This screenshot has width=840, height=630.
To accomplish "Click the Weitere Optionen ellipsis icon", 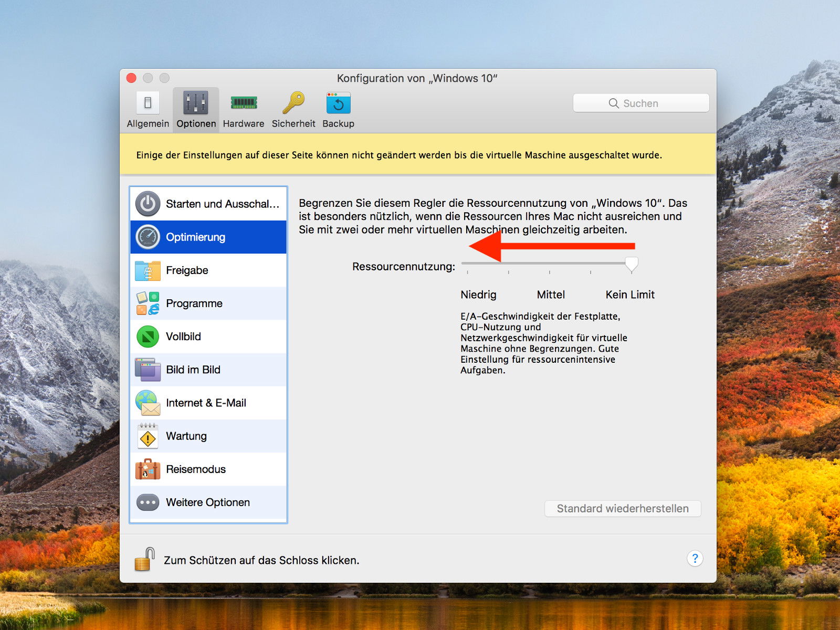I will 148,502.
